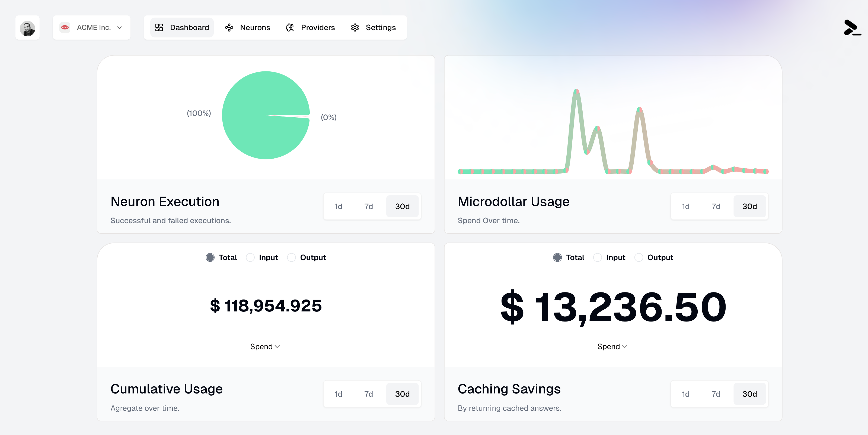The width and height of the screenshot is (868, 435).
Task: Select Input radio in Cumulative Usage
Action: point(250,258)
